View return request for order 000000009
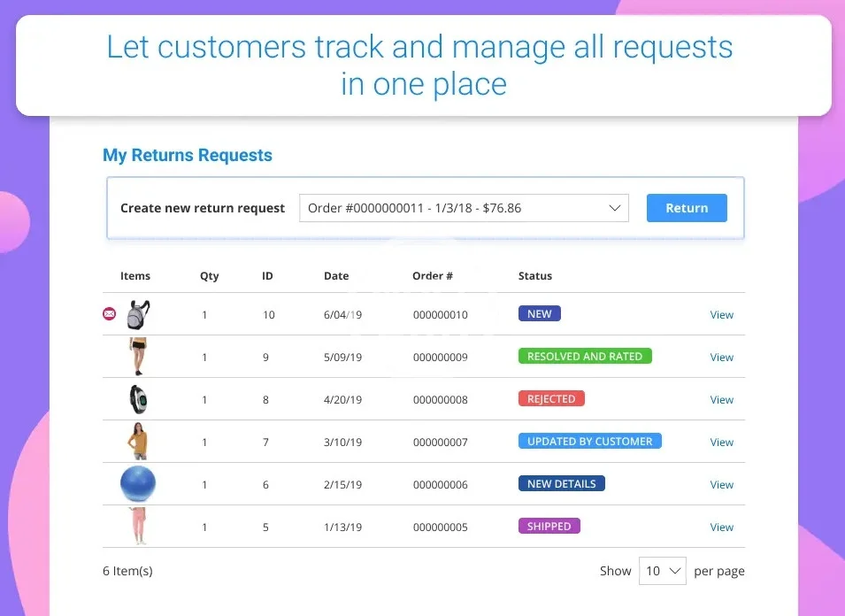 point(721,358)
